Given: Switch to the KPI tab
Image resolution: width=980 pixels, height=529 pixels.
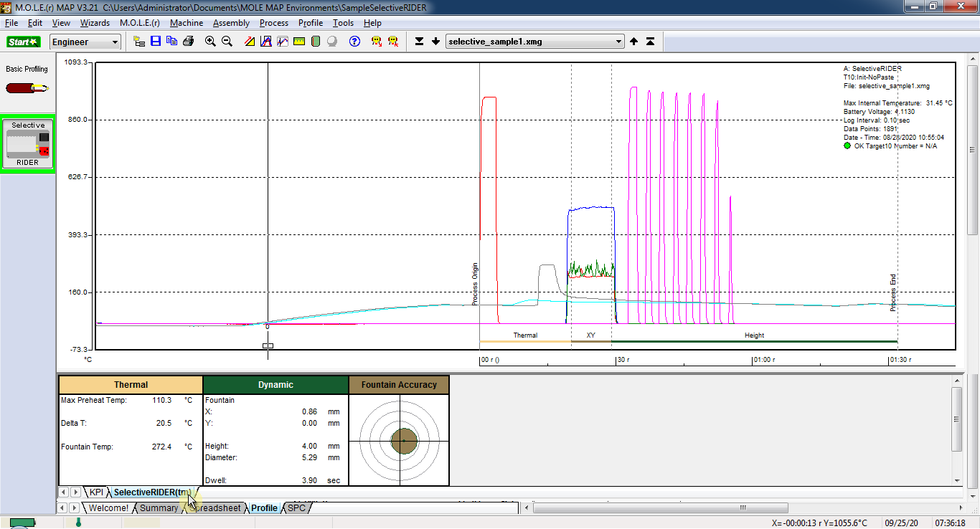Looking at the screenshot, I should pos(96,492).
